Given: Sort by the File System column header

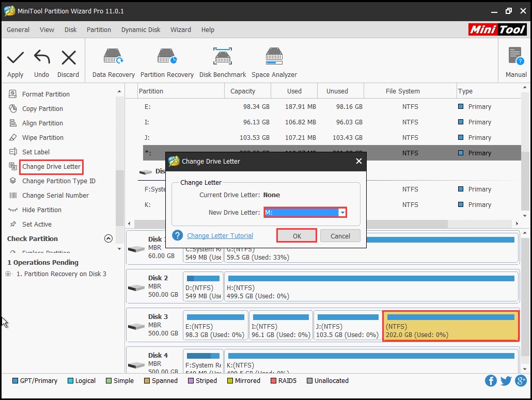Looking at the screenshot, I should click(x=410, y=91).
